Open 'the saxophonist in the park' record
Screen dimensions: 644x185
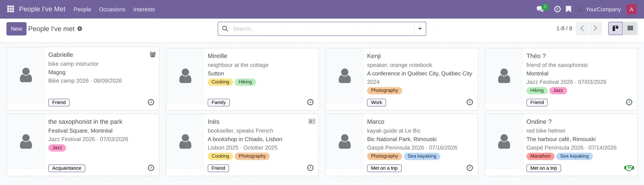click(x=85, y=122)
